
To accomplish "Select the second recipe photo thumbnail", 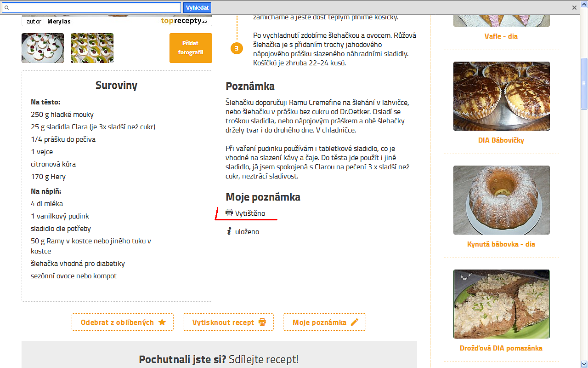I will click(x=92, y=48).
